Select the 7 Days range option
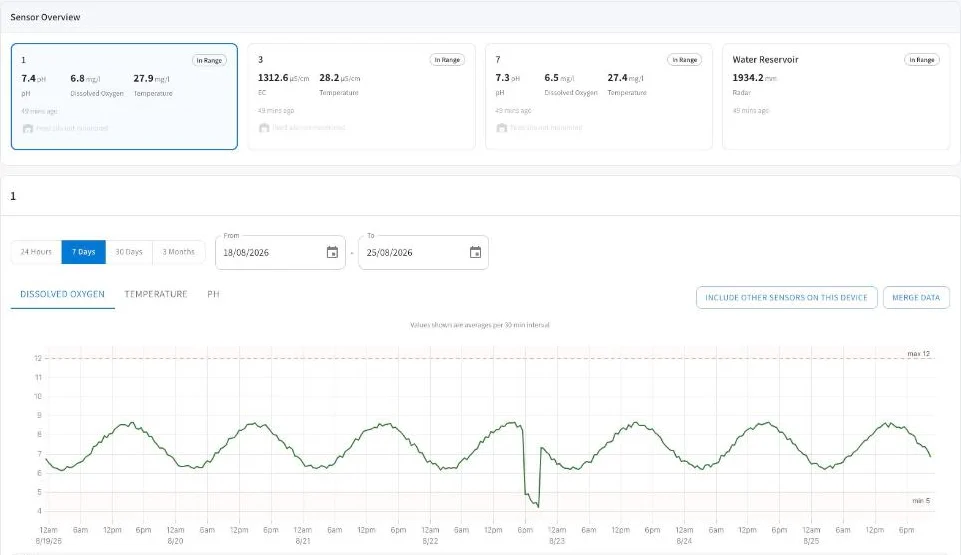The image size is (961, 555). tap(83, 252)
